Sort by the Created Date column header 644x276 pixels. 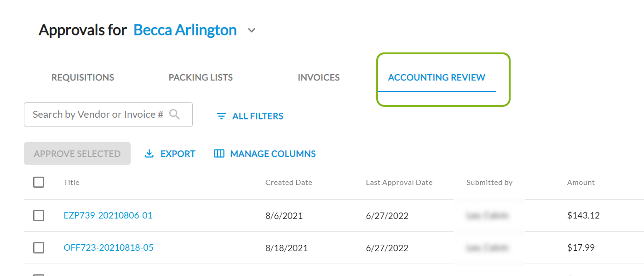click(288, 183)
